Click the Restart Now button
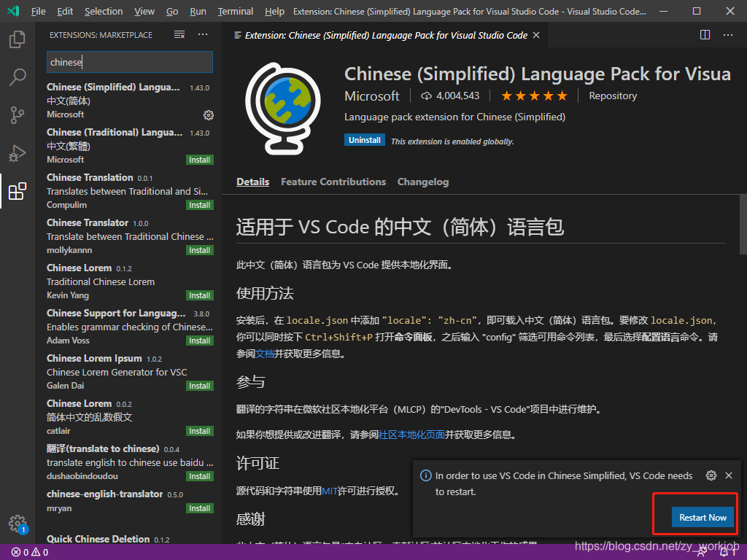Image resolution: width=747 pixels, height=560 pixels. tap(703, 517)
